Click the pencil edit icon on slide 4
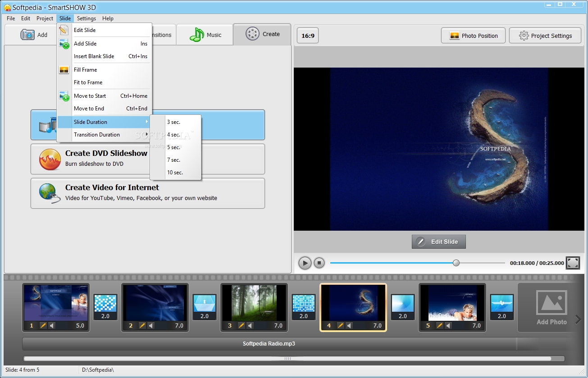This screenshot has height=378, width=588. (x=341, y=325)
